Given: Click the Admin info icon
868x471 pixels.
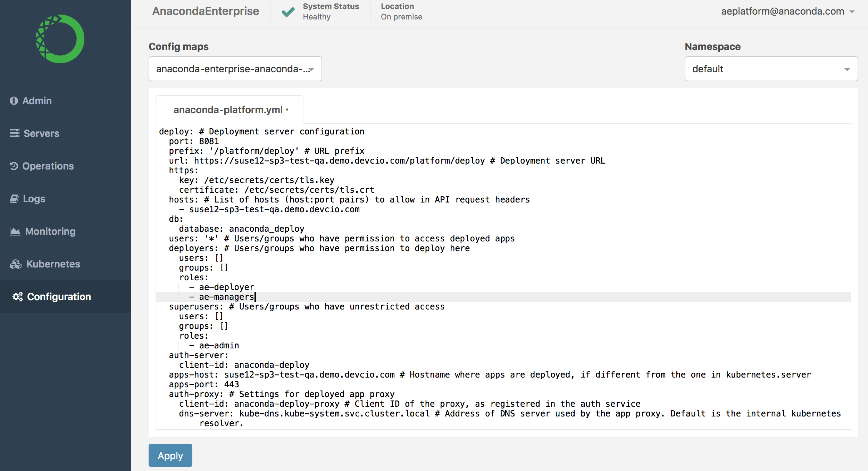Looking at the screenshot, I should point(14,101).
